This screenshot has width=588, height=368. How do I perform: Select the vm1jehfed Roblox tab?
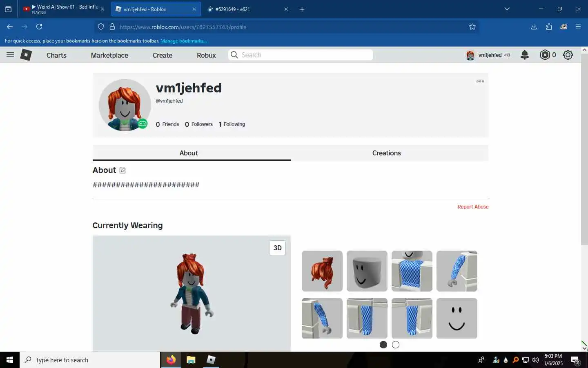coord(156,9)
